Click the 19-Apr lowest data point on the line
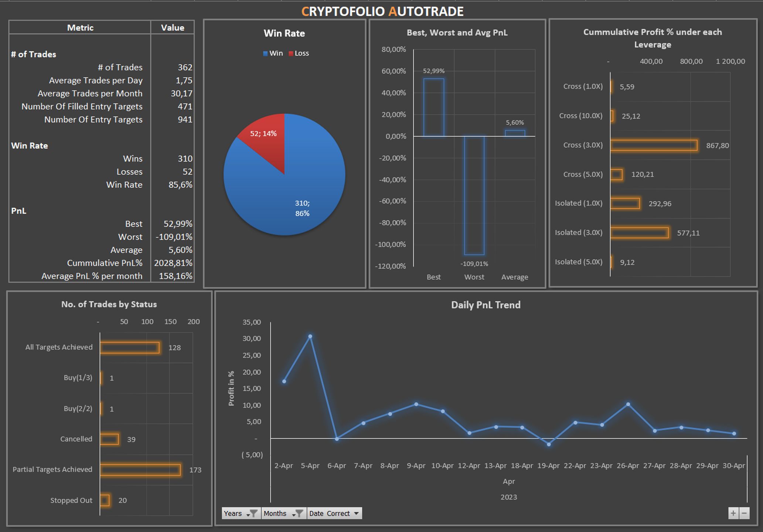This screenshot has height=532, width=763. 549,444
